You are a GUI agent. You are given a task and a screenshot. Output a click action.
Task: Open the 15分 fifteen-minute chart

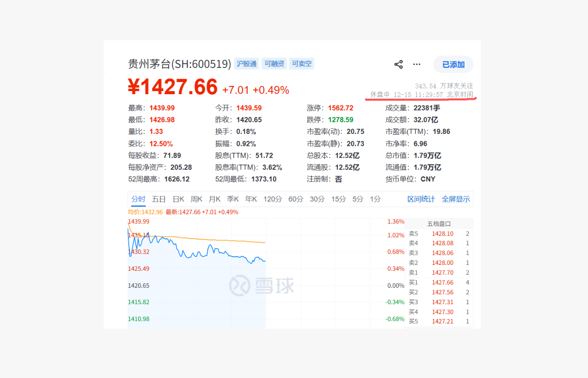pyautogui.click(x=338, y=199)
